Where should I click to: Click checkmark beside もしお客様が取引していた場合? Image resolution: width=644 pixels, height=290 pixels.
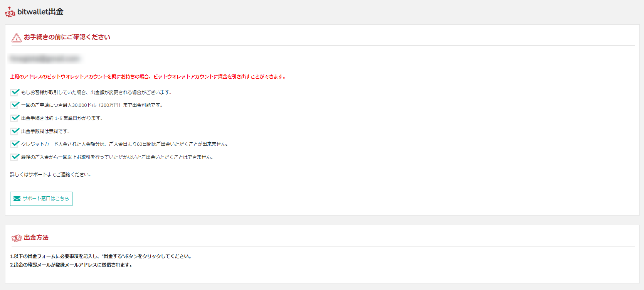pyautogui.click(x=15, y=92)
